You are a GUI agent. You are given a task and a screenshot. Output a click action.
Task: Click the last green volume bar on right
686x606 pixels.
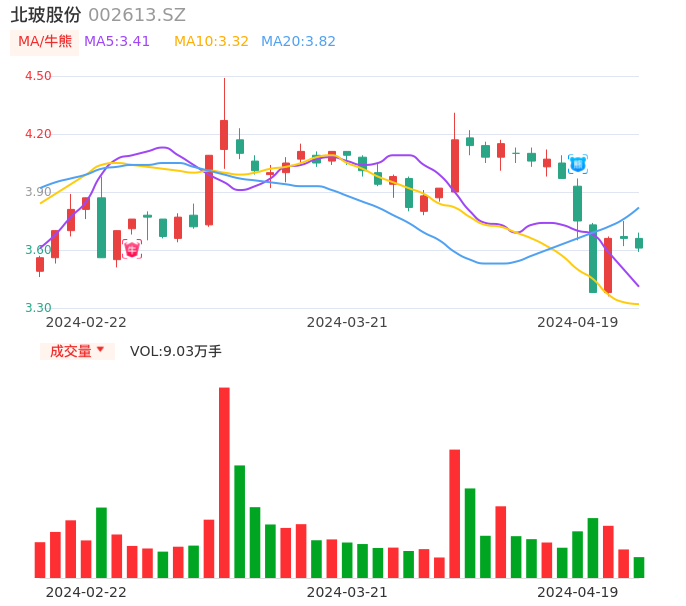pyautogui.click(x=639, y=567)
